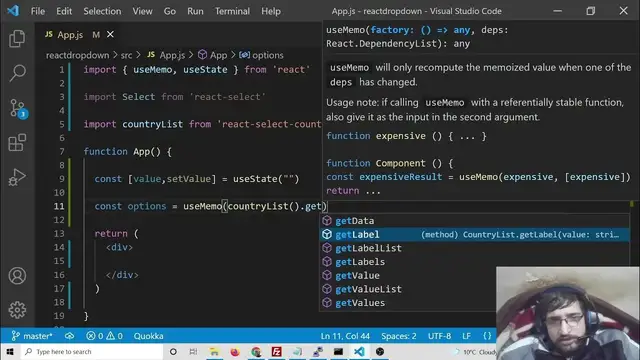640x360 pixels.
Task: Open the black terminal taskbar icon
Action: pos(338,351)
